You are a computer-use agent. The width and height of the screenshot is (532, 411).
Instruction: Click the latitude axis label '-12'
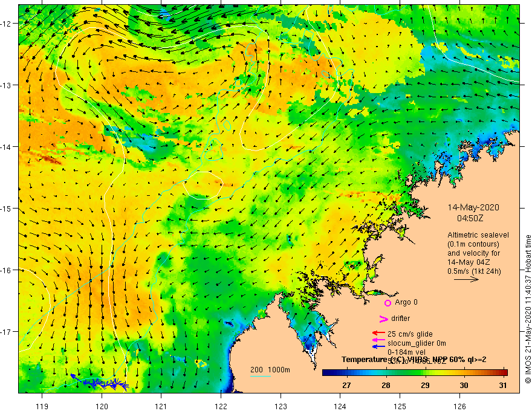pyautogui.click(x=7, y=24)
